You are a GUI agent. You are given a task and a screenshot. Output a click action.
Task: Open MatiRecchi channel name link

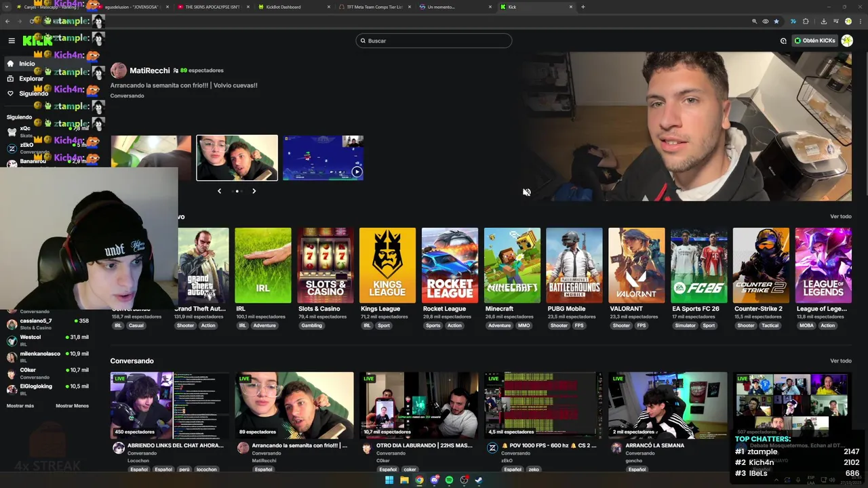click(150, 70)
